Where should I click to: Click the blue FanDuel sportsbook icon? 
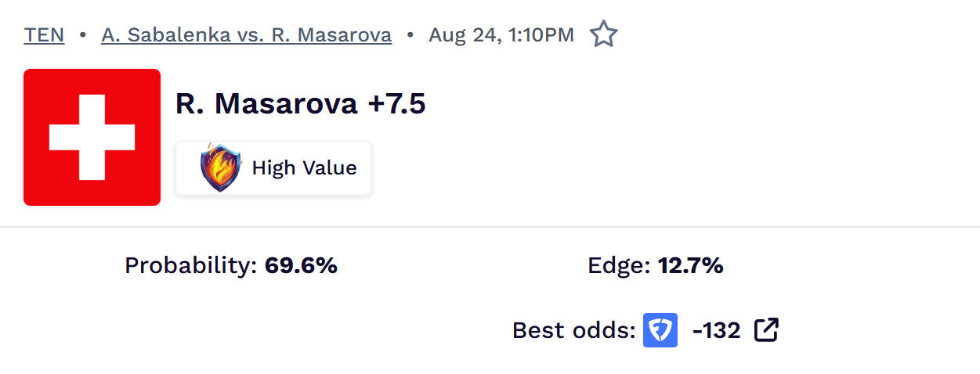click(660, 330)
